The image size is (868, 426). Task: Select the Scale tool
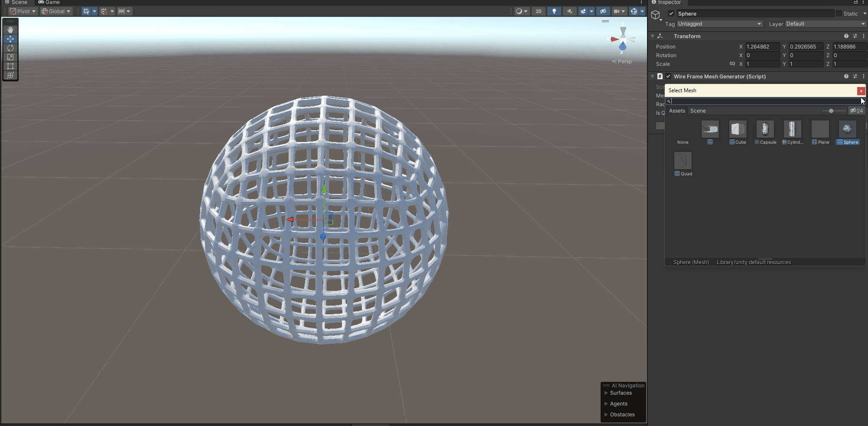(10, 57)
